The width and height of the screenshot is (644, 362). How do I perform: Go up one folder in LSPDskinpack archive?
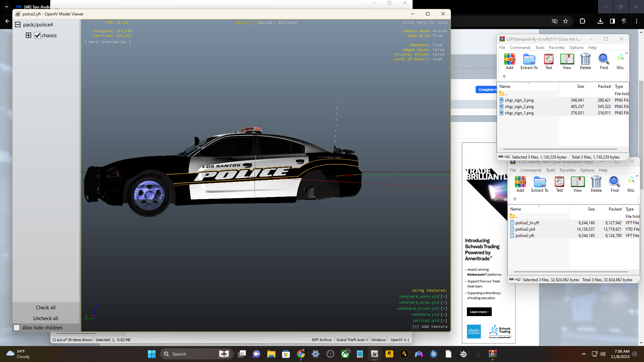click(x=504, y=77)
